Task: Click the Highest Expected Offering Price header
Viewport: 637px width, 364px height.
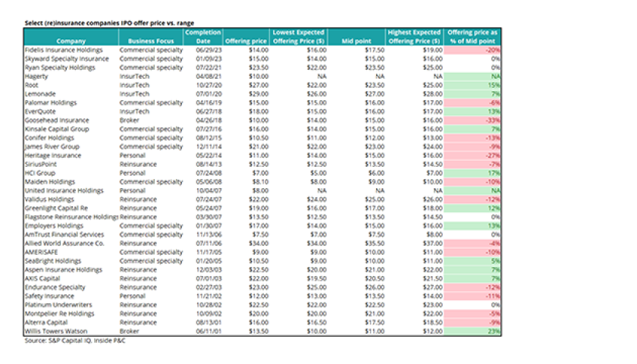Action: (414, 37)
